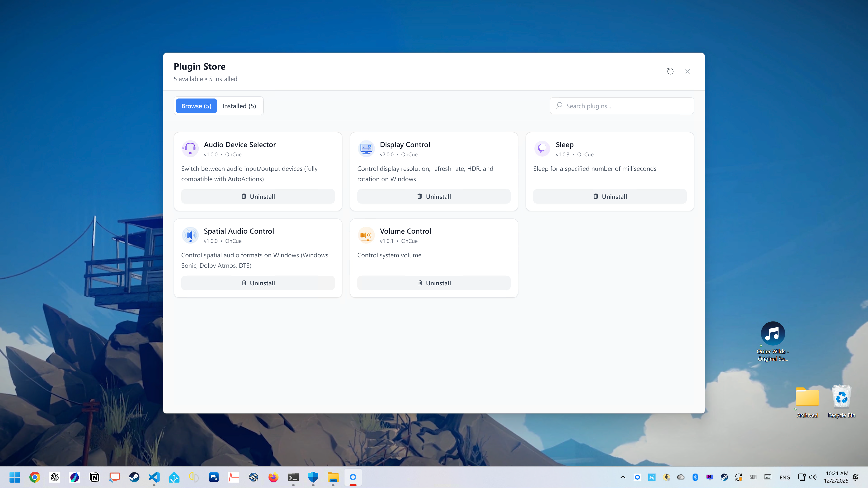Click the Sleep plugin moon icon
This screenshot has height=488, width=868.
click(x=542, y=148)
